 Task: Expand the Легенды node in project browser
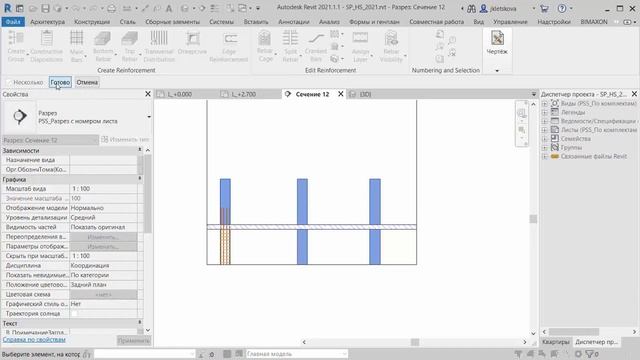544,113
